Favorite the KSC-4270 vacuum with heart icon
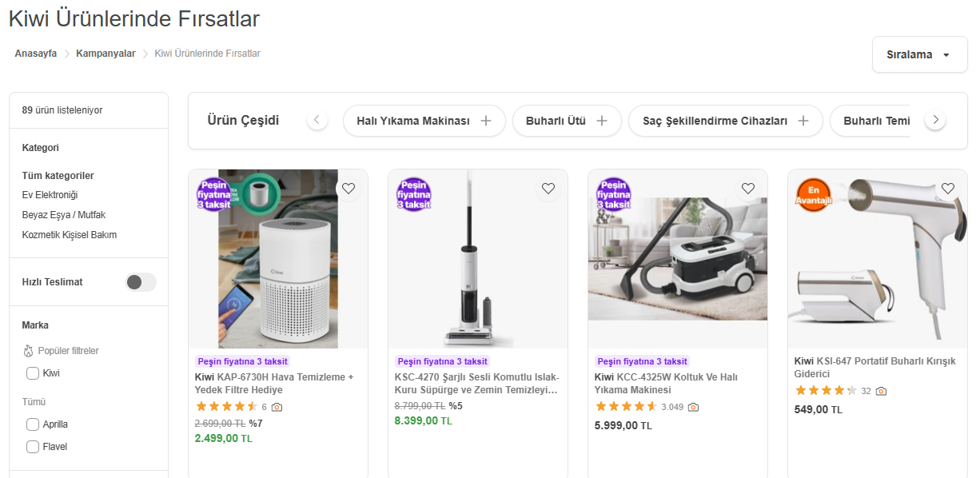 point(548,189)
